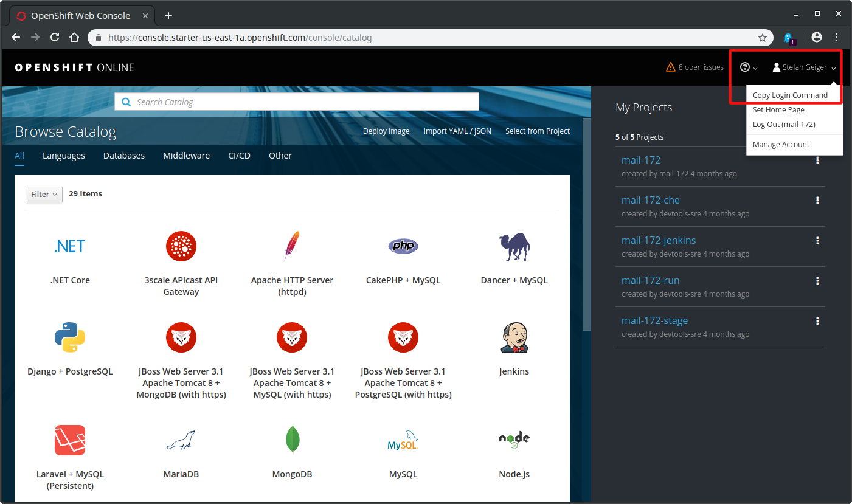Image resolution: width=852 pixels, height=504 pixels.
Task: Open the Jenkins butler icon
Action: [514, 337]
